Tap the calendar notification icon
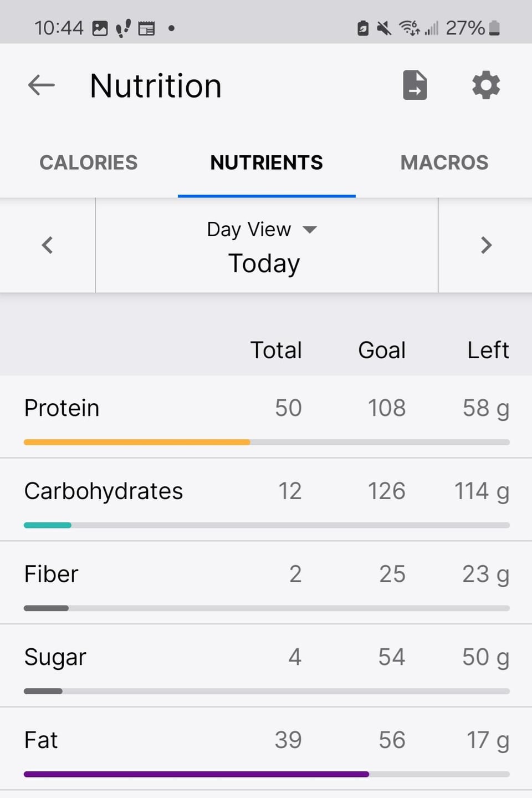 tap(146, 28)
